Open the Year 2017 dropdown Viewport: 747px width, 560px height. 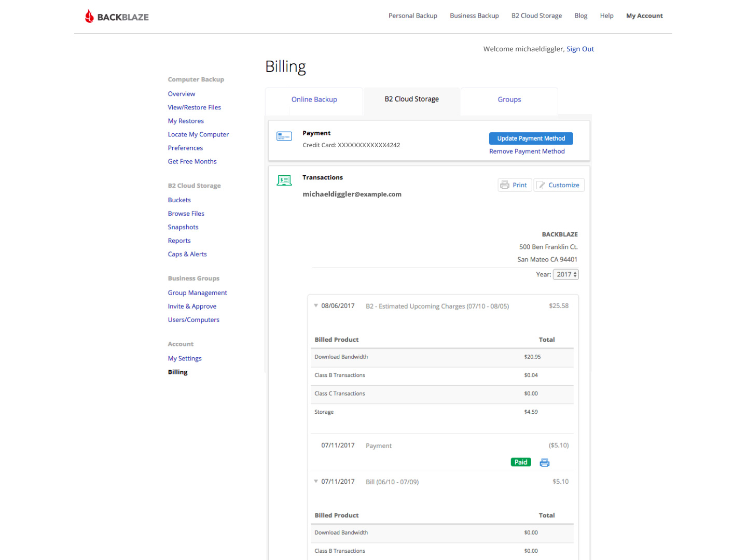pos(565,274)
